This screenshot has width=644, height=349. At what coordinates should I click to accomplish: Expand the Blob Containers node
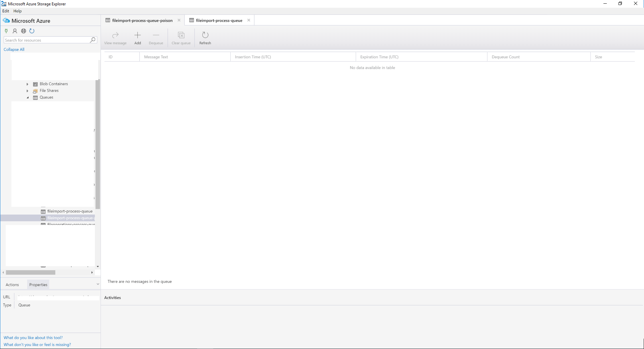point(27,84)
